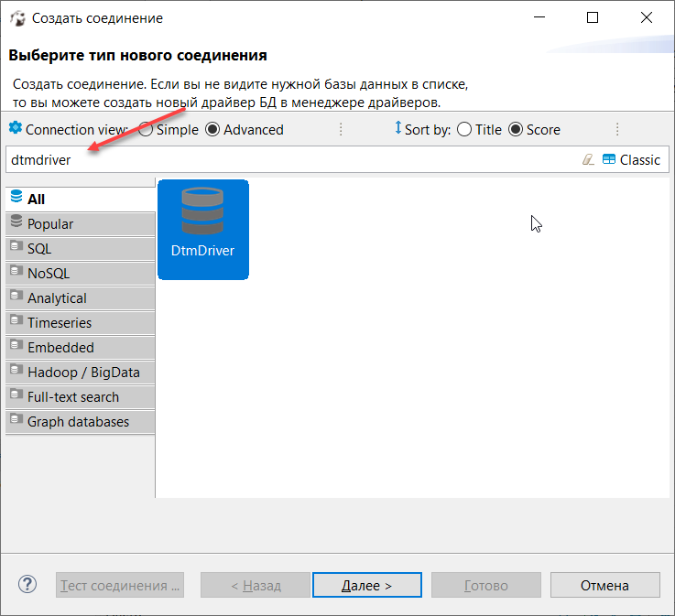Click the eraser clear-filter icon

coord(588,159)
